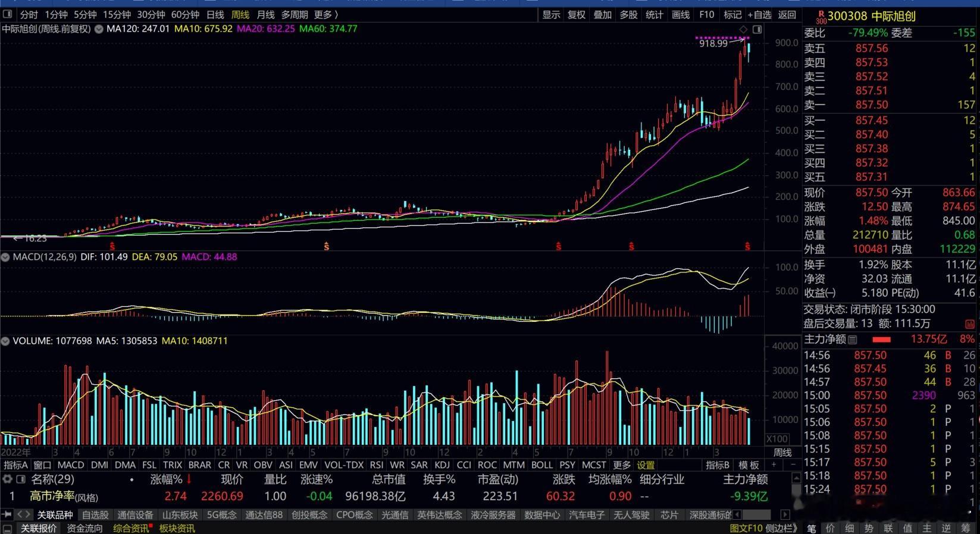Select the BOLL indicator tab
The image size is (980, 534).
pyautogui.click(x=541, y=465)
